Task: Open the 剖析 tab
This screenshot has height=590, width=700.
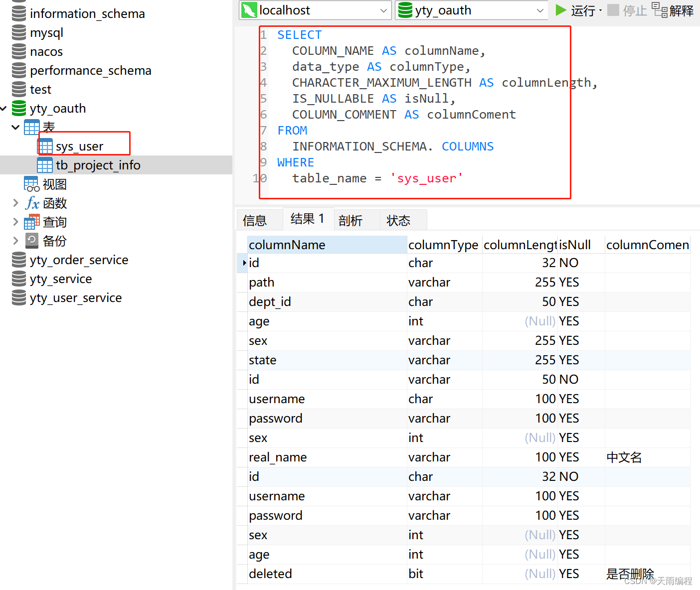Action: click(x=350, y=219)
